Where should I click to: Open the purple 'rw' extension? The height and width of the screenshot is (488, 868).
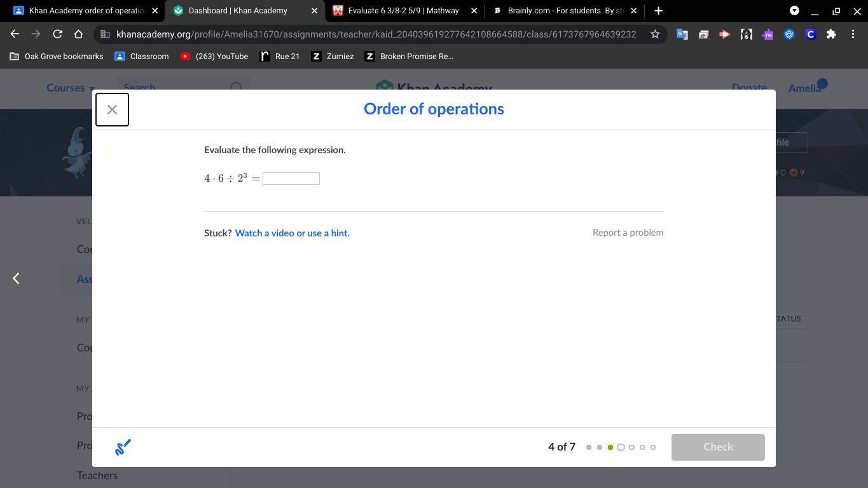click(768, 34)
